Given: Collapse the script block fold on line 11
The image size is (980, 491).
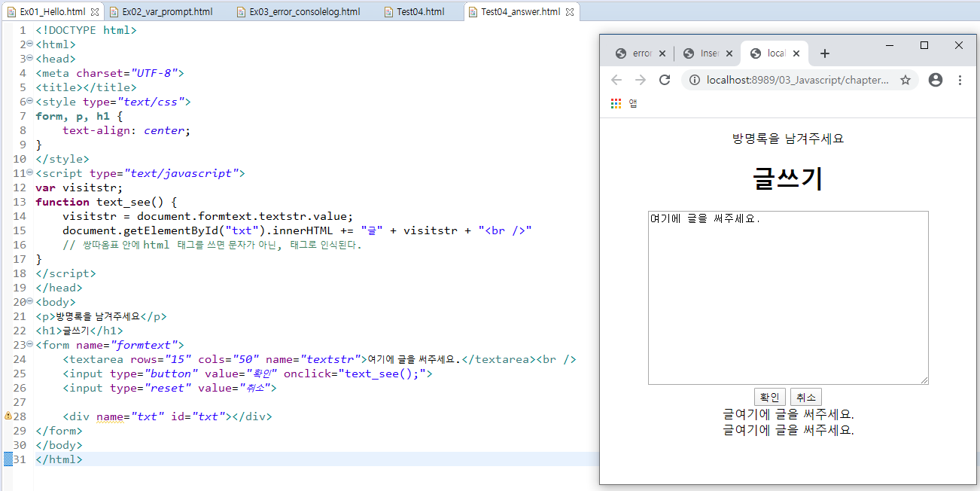Looking at the screenshot, I should pos(29,173).
